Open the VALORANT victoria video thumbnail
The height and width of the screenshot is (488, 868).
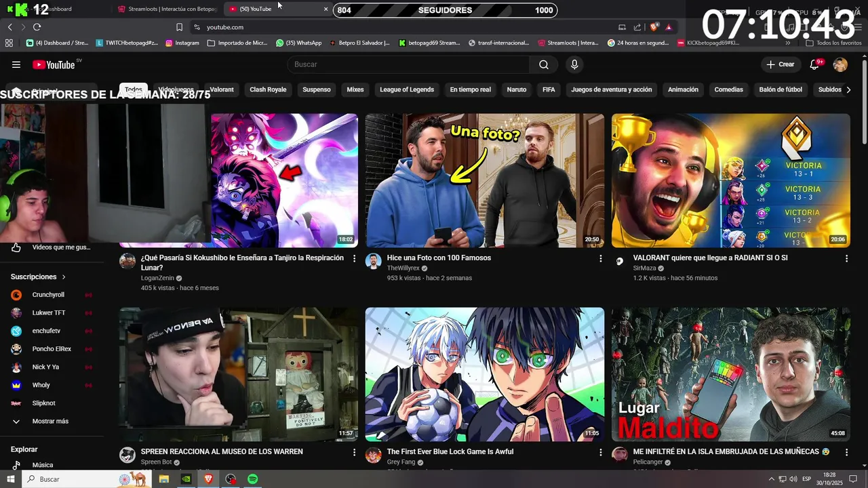tap(730, 181)
